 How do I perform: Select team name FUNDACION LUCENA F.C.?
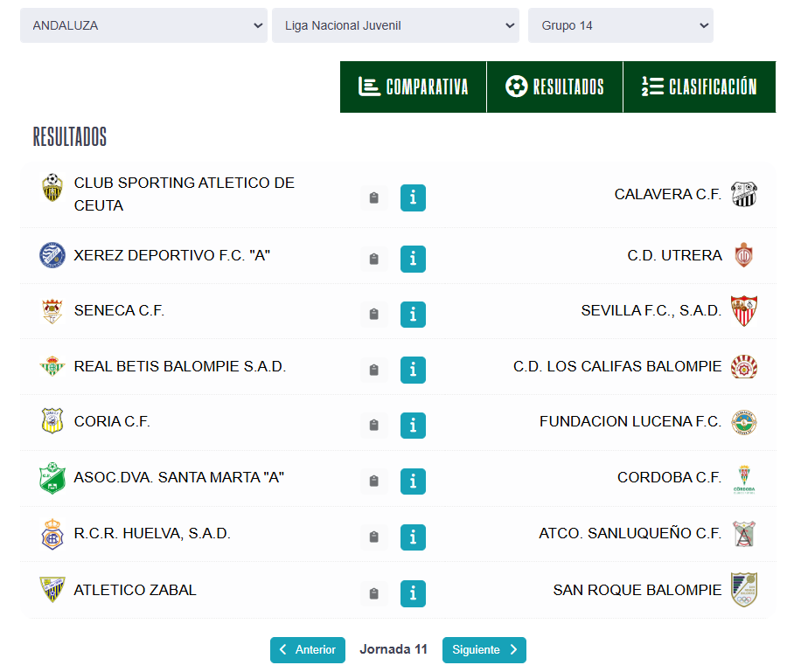click(630, 421)
